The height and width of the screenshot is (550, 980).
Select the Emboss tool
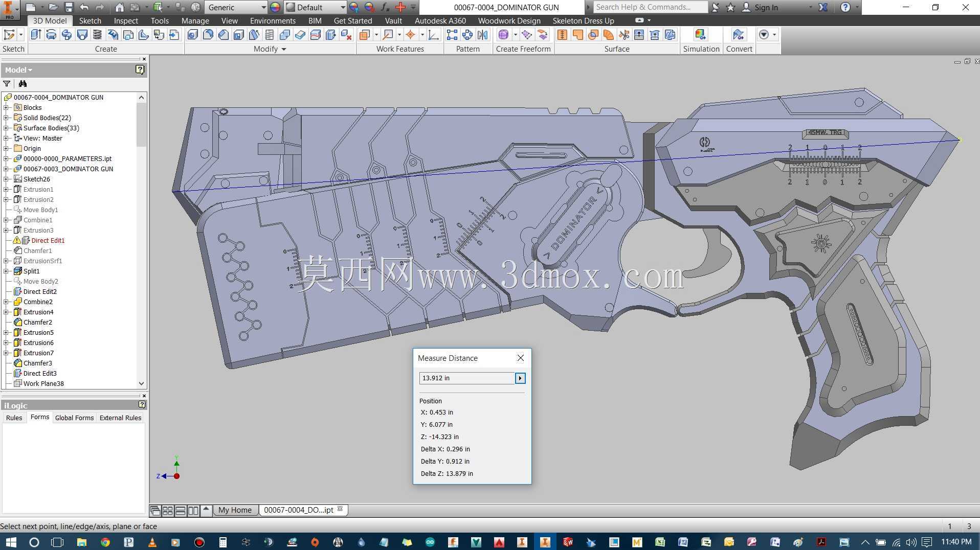pos(113,35)
